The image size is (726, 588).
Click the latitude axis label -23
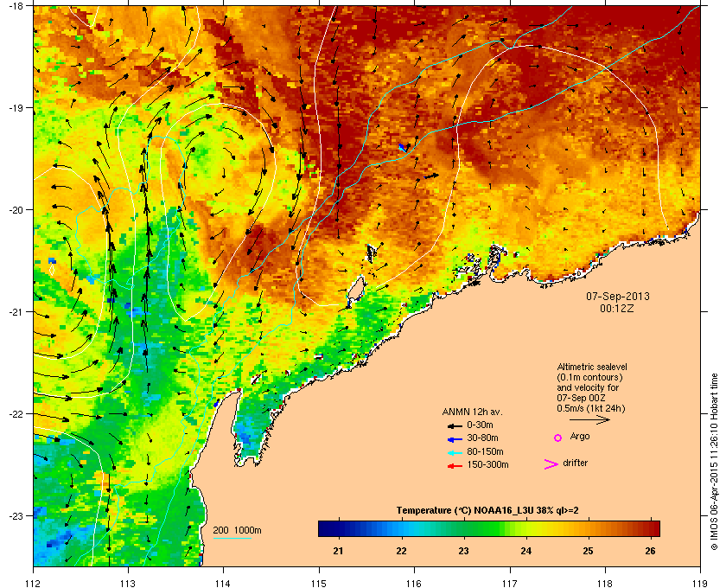(16, 515)
